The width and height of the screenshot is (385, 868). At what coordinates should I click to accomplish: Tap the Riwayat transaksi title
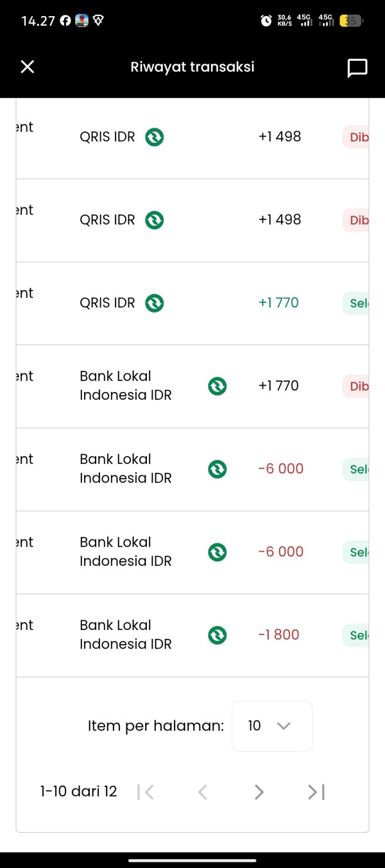pyautogui.click(x=193, y=67)
